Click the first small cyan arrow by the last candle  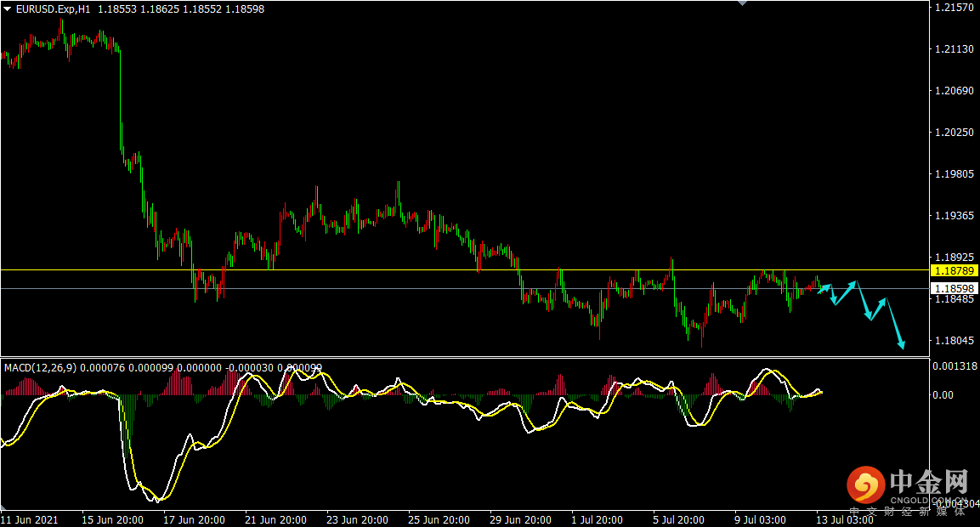coord(824,289)
